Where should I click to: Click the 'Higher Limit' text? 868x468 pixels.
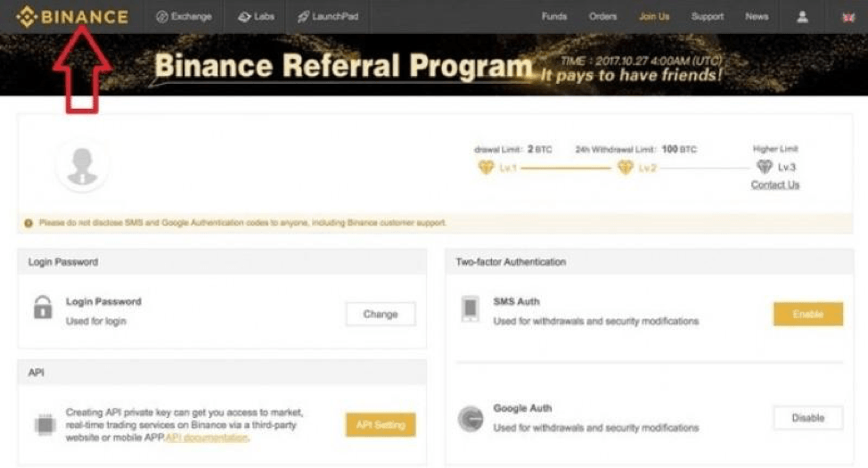(x=775, y=149)
